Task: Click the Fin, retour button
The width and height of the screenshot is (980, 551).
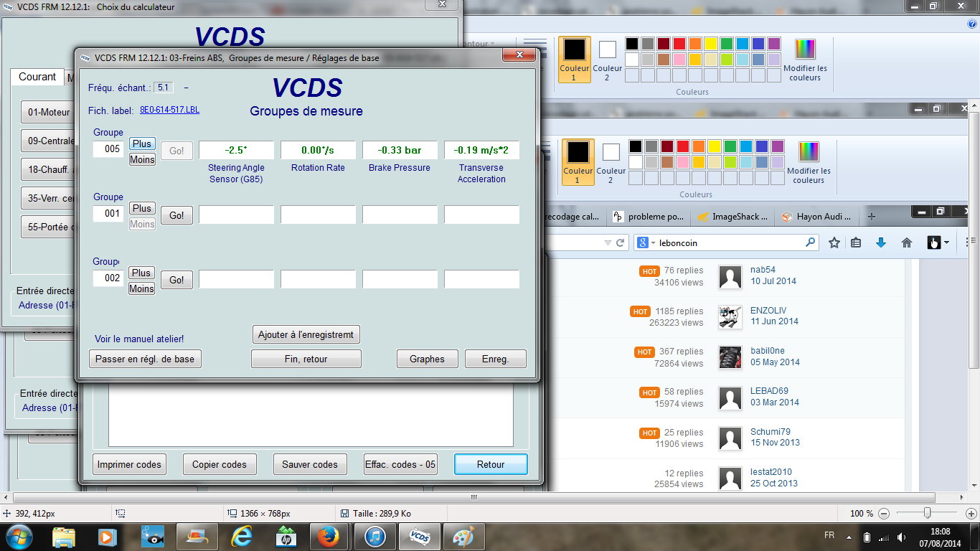Action: click(306, 359)
